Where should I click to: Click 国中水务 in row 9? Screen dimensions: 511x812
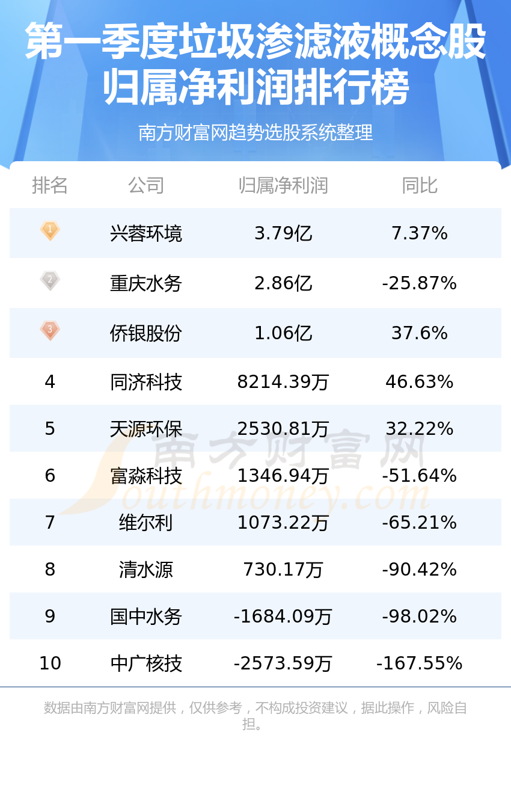(x=146, y=617)
